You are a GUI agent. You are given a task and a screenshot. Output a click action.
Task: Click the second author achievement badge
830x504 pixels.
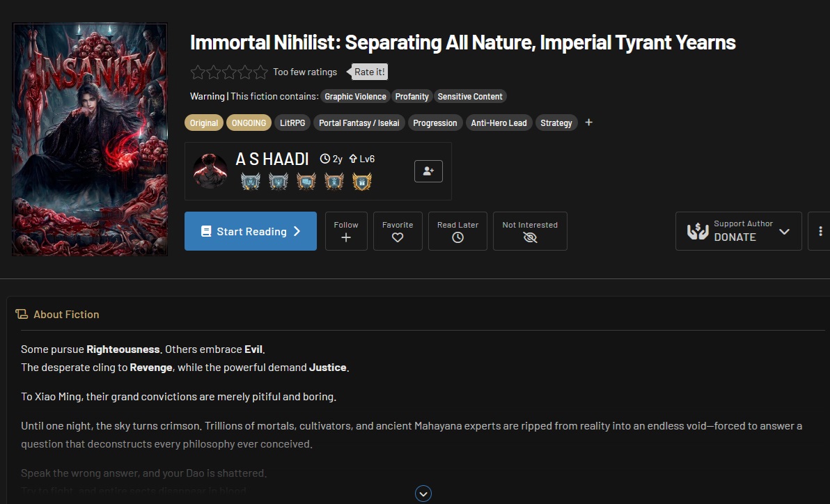pyautogui.click(x=279, y=182)
